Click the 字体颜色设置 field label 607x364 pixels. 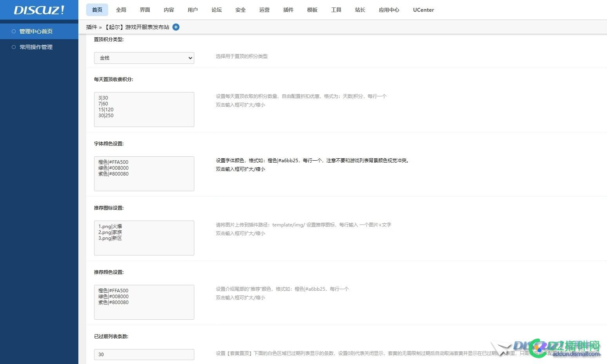tap(109, 144)
